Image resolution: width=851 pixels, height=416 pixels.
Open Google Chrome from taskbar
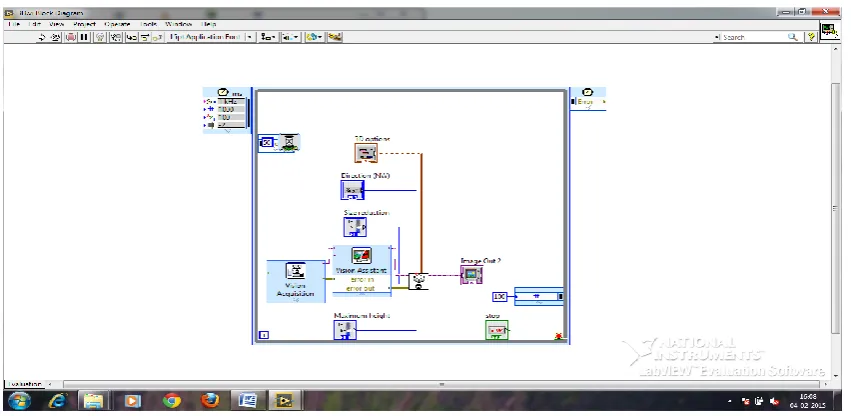(172, 401)
